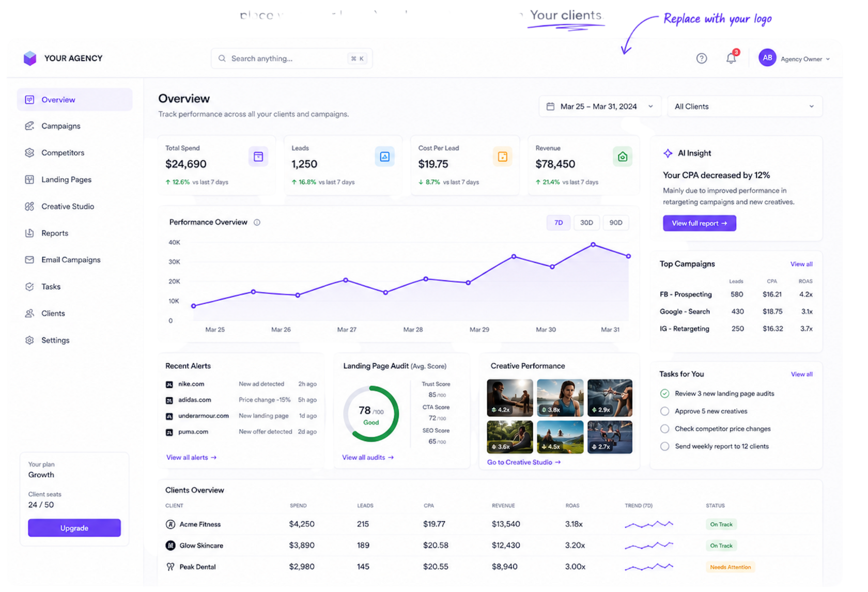Click the View full report button
This screenshot has width=868, height=592.
click(699, 223)
